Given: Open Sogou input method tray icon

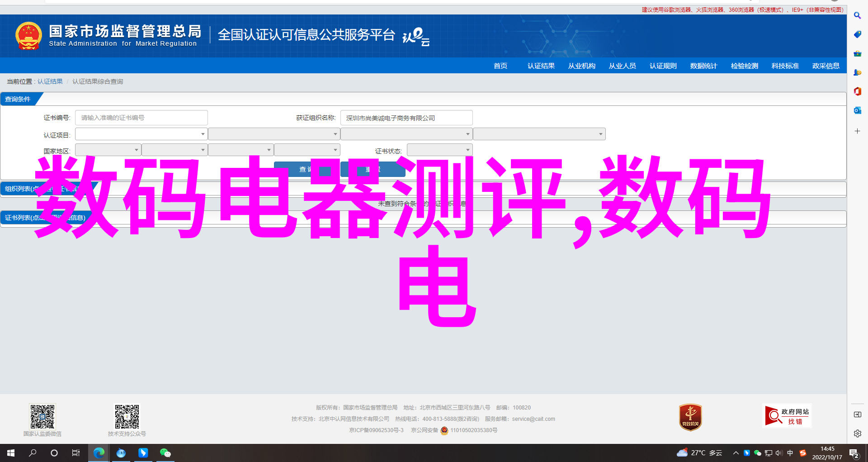Looking at the screenshot, I should 803,453.
